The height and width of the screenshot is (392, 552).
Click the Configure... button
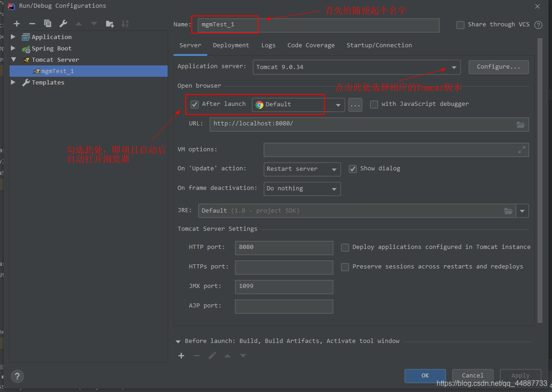coord(498,67)
